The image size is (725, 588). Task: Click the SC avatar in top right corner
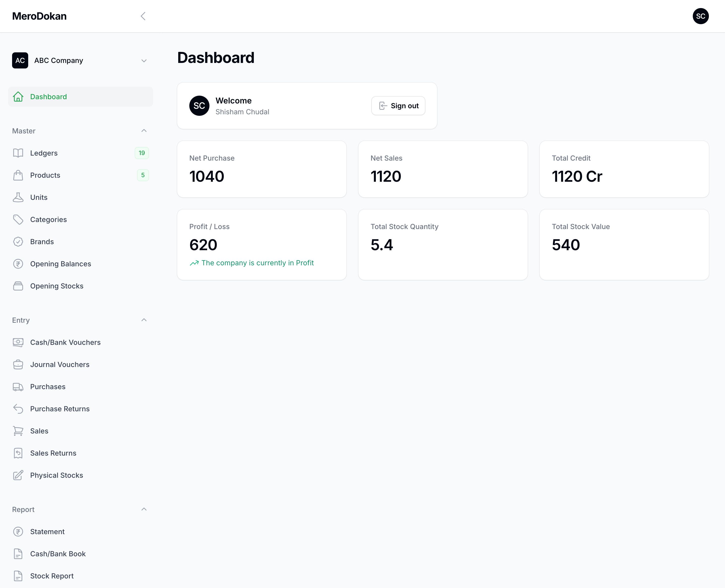(701, 16)
